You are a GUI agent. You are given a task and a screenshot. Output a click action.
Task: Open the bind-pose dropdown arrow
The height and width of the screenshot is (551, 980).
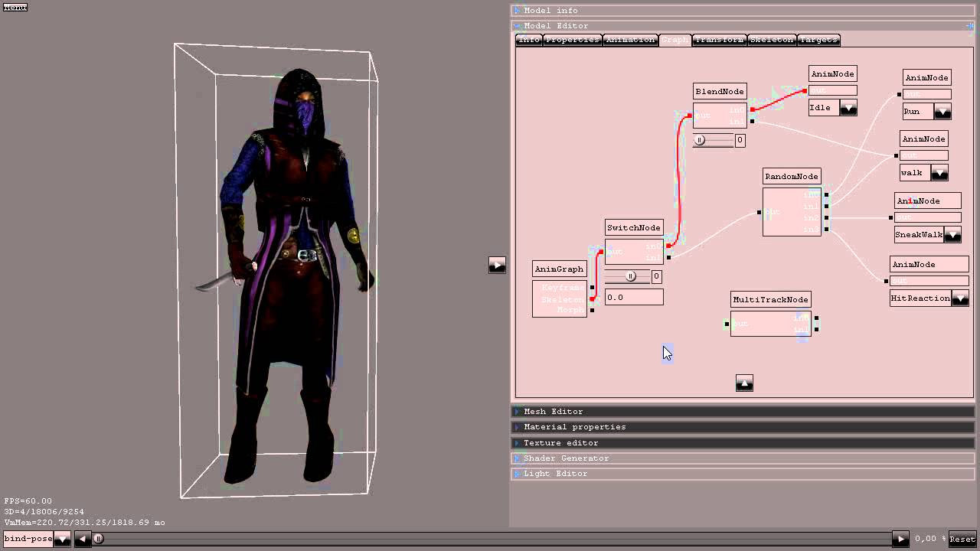point(62,539)
